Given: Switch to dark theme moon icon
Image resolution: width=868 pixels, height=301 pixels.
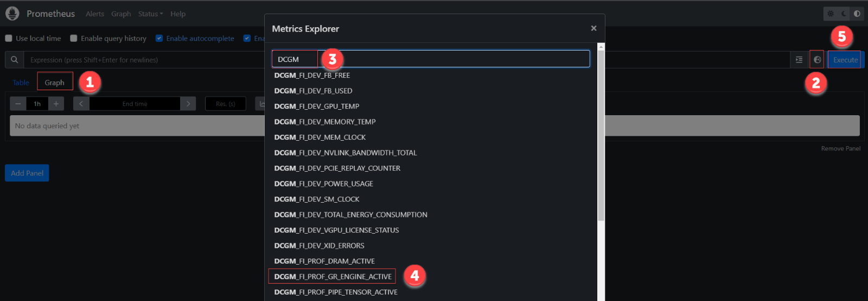Looking at the screenshot, I should click(844, 14).
